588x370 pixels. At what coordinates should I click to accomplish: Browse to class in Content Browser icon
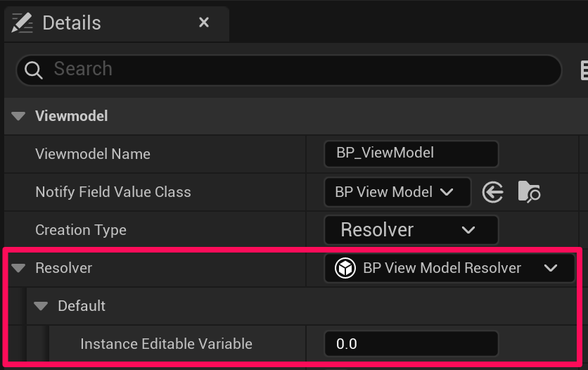(528, 192)
